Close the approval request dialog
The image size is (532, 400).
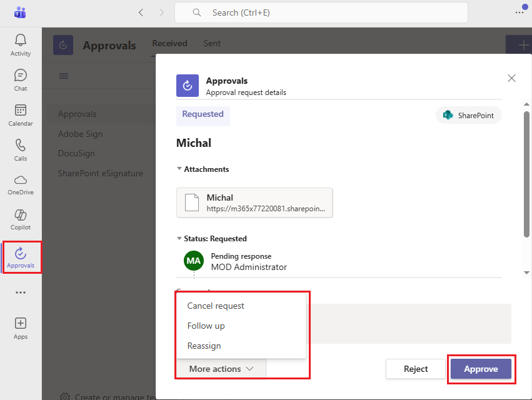pos(511,78)
